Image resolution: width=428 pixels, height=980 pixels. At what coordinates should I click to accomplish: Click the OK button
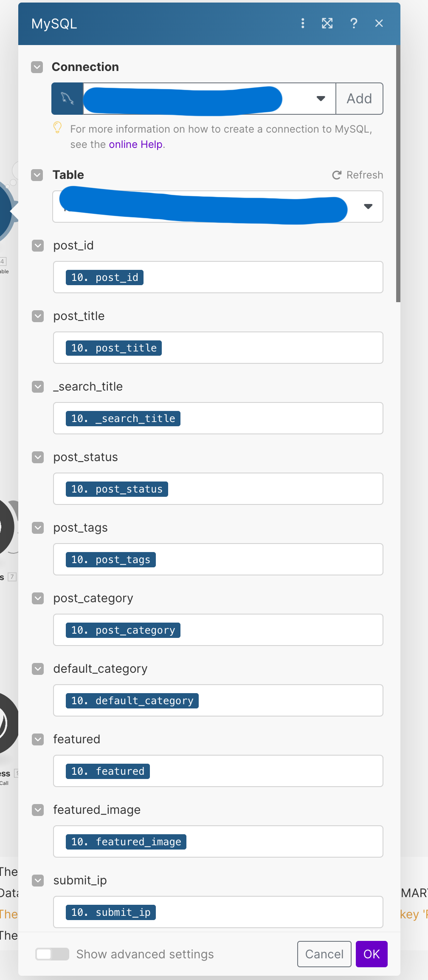tap(372, 954)
